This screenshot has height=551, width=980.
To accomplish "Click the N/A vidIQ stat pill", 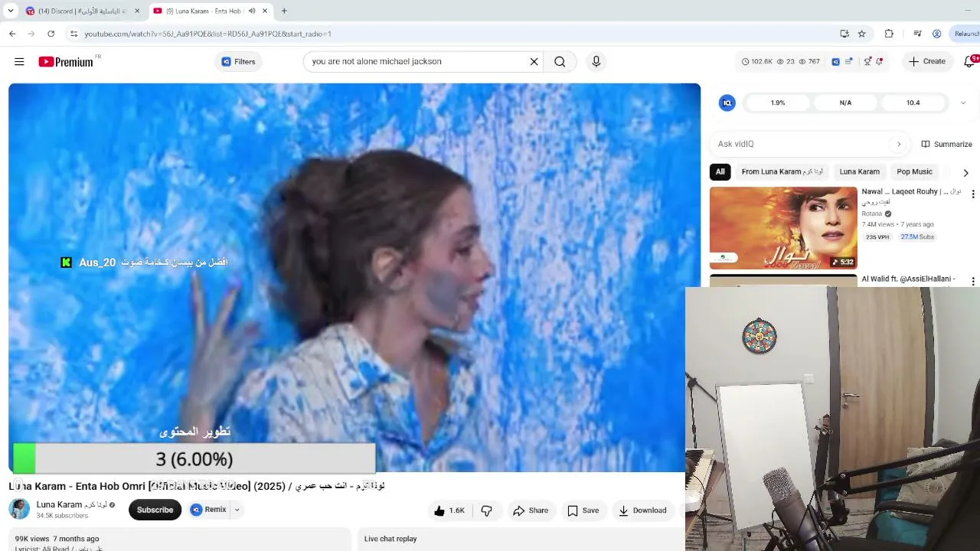I will (845, 103).
